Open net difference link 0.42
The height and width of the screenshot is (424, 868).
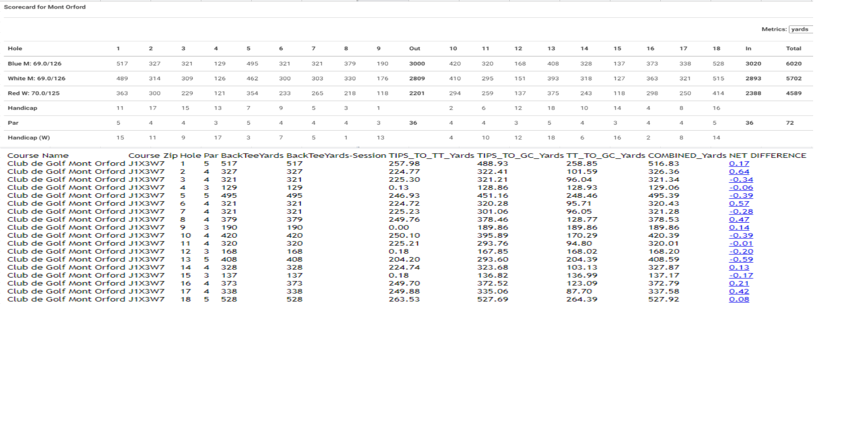click(739, 291)
